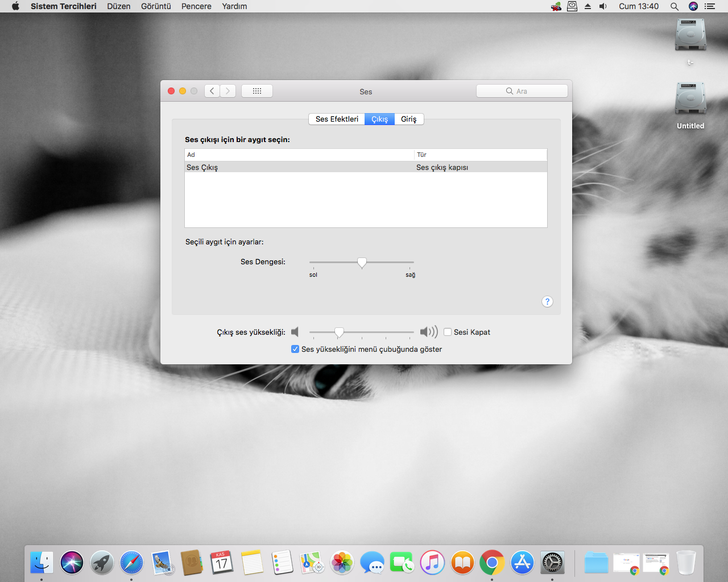Image resolution: width=728 pixels, height=582 pixels.
Task: Open the Mail eagle stamp icon in Dock
Action: tap(162, 563)
